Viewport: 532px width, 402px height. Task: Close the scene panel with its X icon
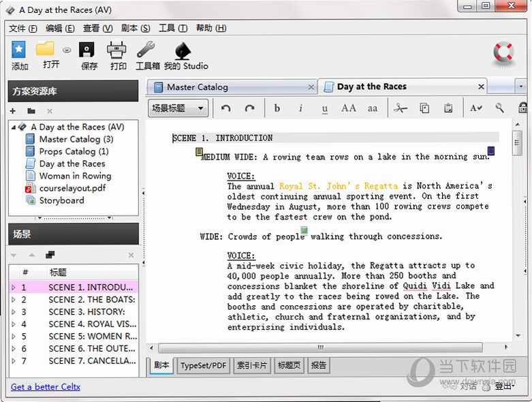(131, 255)
